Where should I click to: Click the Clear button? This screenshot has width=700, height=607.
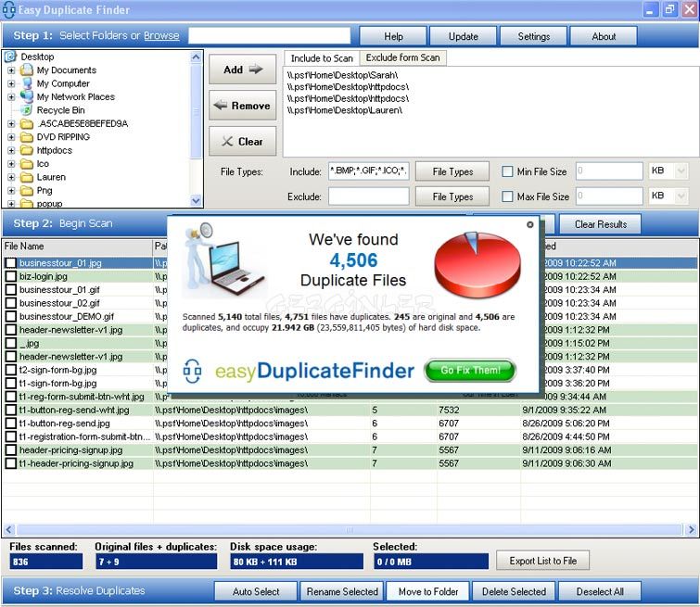pos(242,141)
